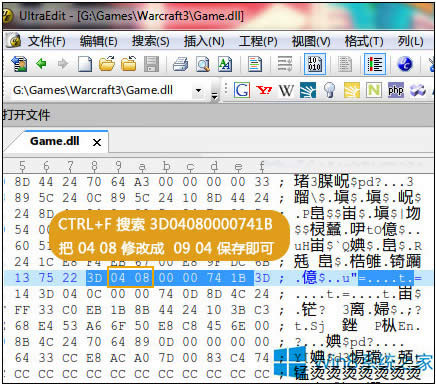Click the highlighted ASCII text "=....t."
Screen dimensions: 436x386
tap(386, 278)
